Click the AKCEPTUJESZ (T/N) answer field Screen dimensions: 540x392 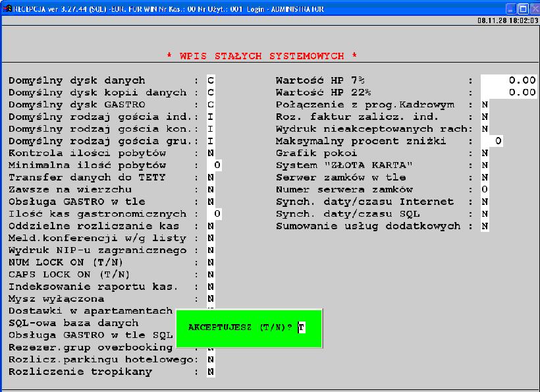pos(301,327)
